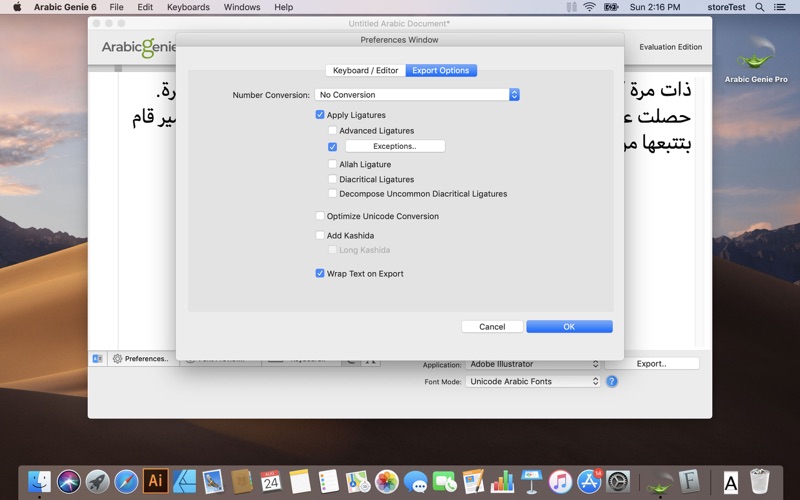The image size is (800, 500).
Task: Open iTunes music note icon in dock
Action: [x=560, y=481]
